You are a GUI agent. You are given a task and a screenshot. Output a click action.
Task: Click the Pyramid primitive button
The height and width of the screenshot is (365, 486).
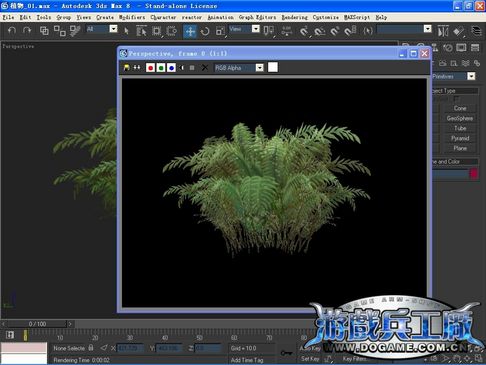tap(460, 138)
